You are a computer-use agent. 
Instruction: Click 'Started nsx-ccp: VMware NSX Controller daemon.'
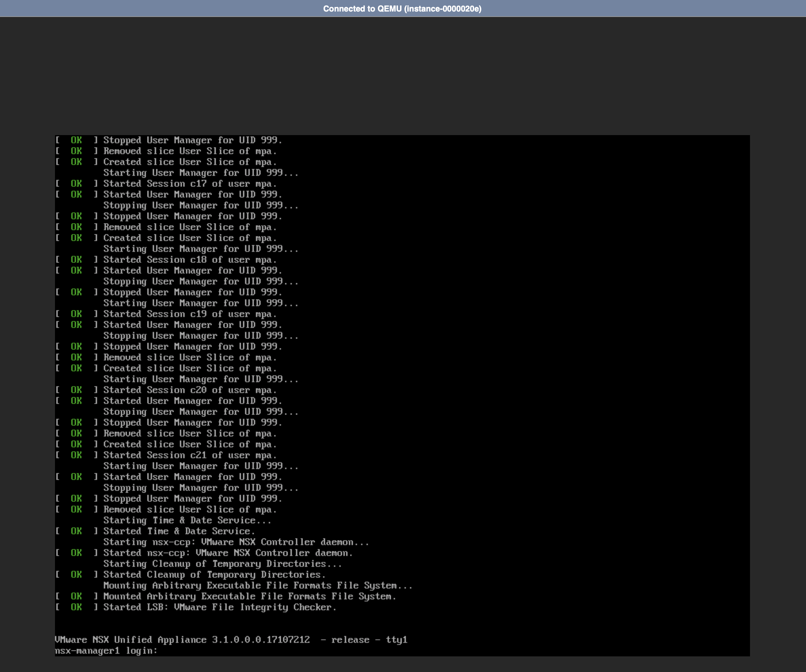click(228, 553)
